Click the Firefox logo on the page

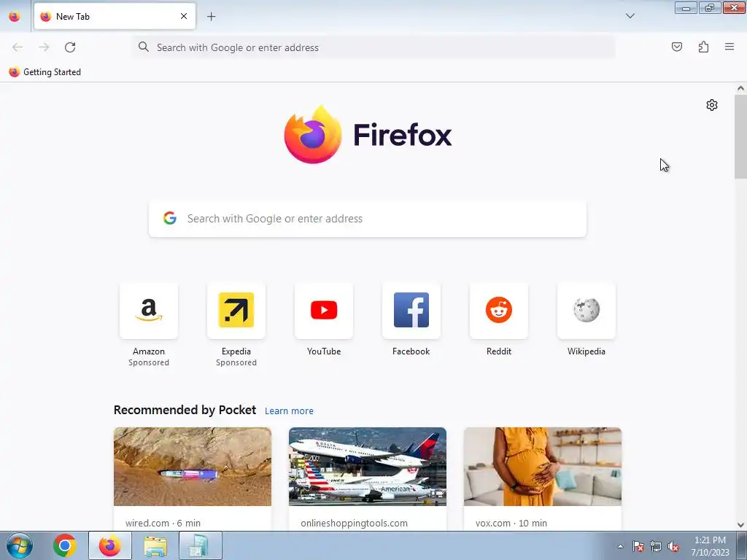coord(368,135)
